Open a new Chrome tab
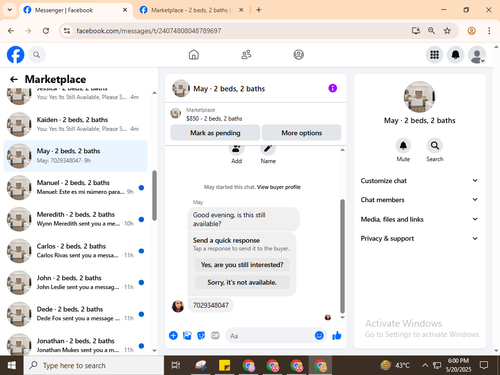Viewport: 500px width, 375px height. coord(259,10)
